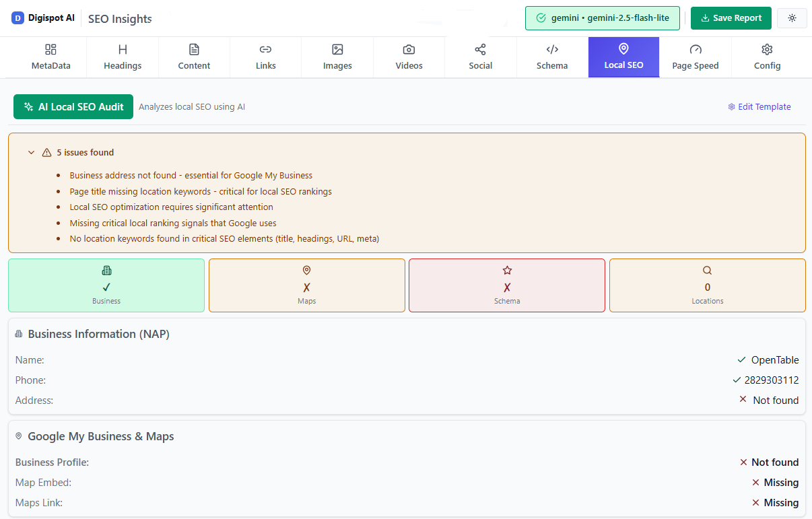Open the gemini model selector
Image resolution: width=812 pixels, height=519 pixels.
pos(602,18)
